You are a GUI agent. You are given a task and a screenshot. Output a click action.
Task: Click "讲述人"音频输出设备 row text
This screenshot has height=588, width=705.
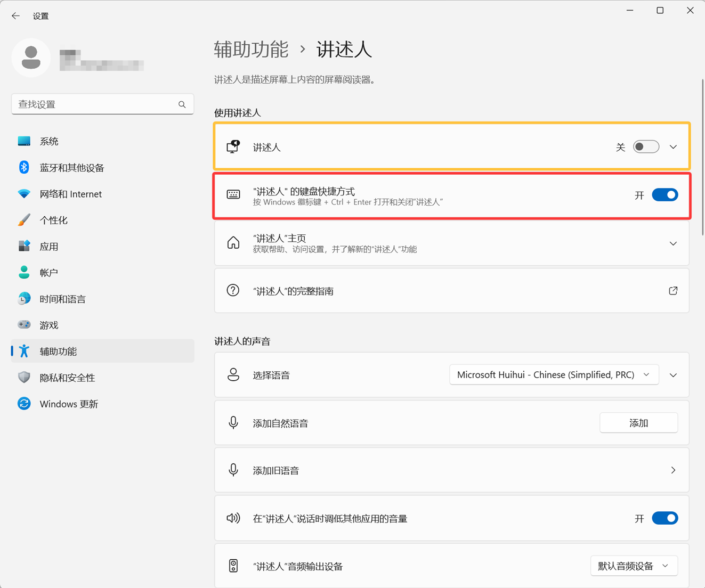[298, 567]
